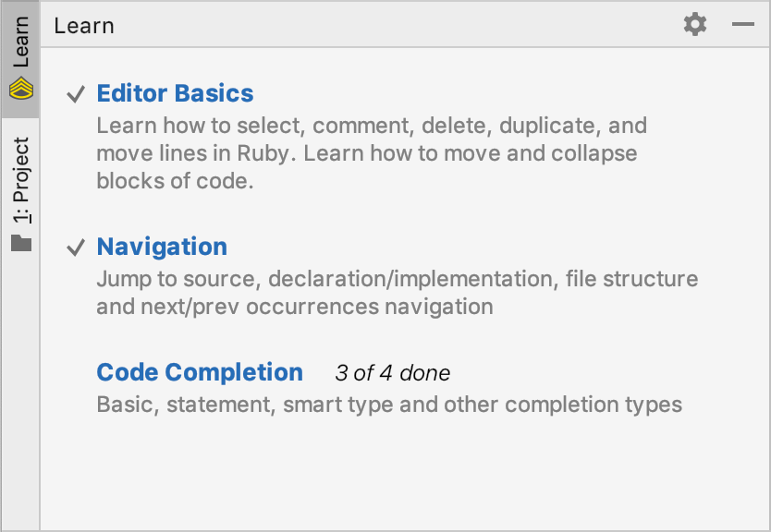Open the Learn panel gear settings
This screenshot has height=532, width=771.
click(x=695, y=24)
